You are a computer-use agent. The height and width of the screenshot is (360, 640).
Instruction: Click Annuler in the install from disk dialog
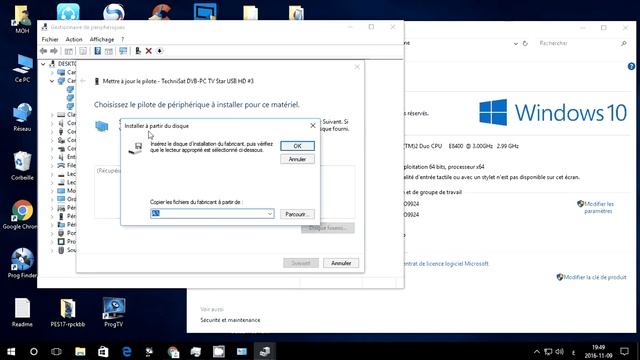[297, 159]
